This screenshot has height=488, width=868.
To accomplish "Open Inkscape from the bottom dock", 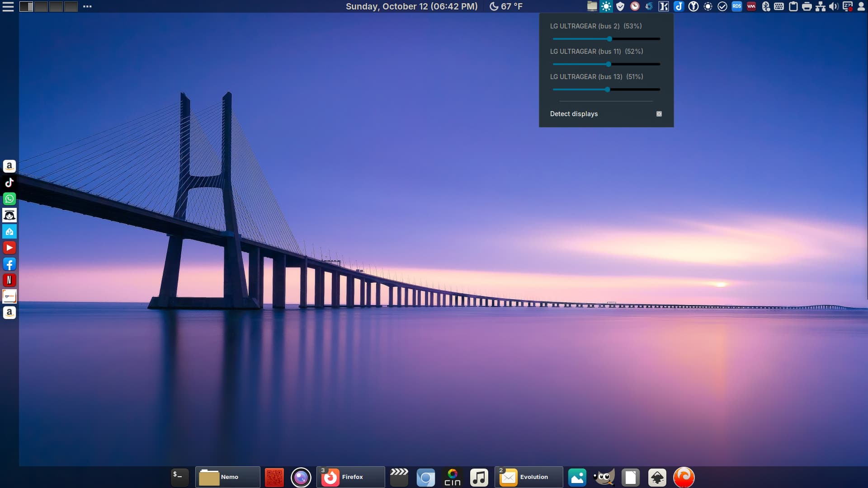I will click(657, 477).
